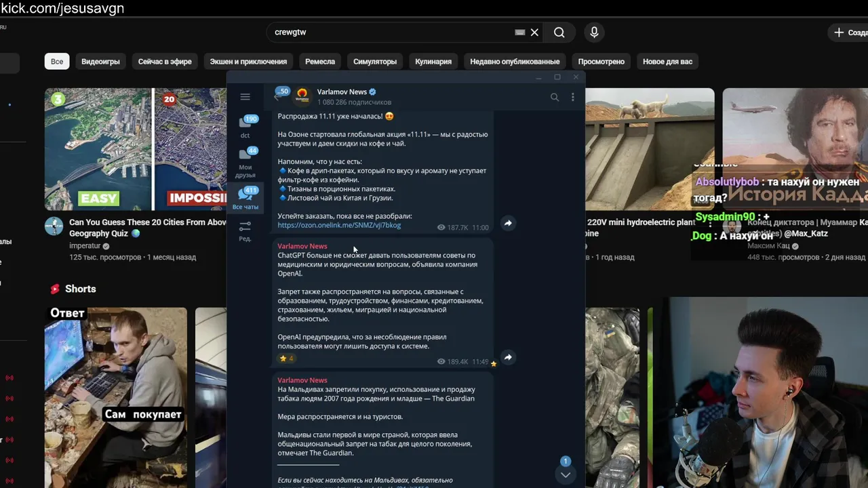Open the Максим Кац channel name
This screenshot has height=488, width=868.
769,246
